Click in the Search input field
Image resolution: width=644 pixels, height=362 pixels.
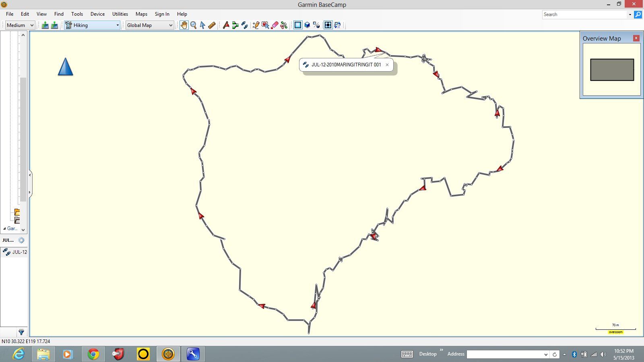point(584,14)
